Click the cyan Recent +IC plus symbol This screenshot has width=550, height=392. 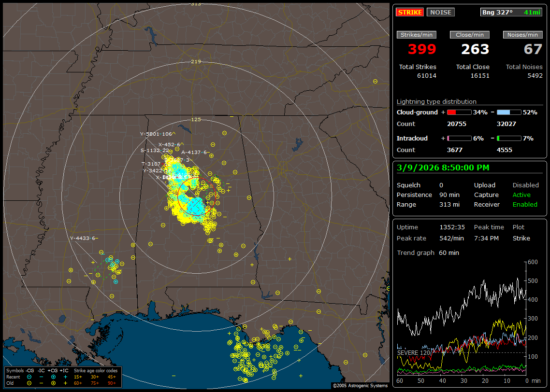point(65,377)
